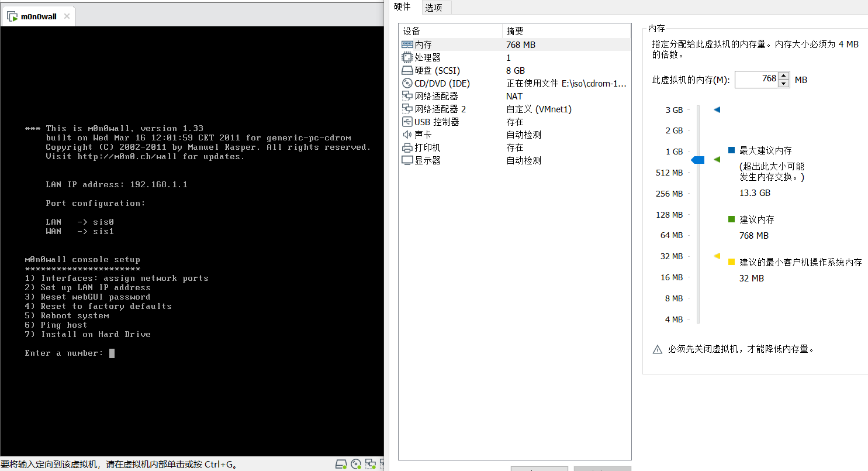Select the 内存 memory chip icon

point(407,44)
